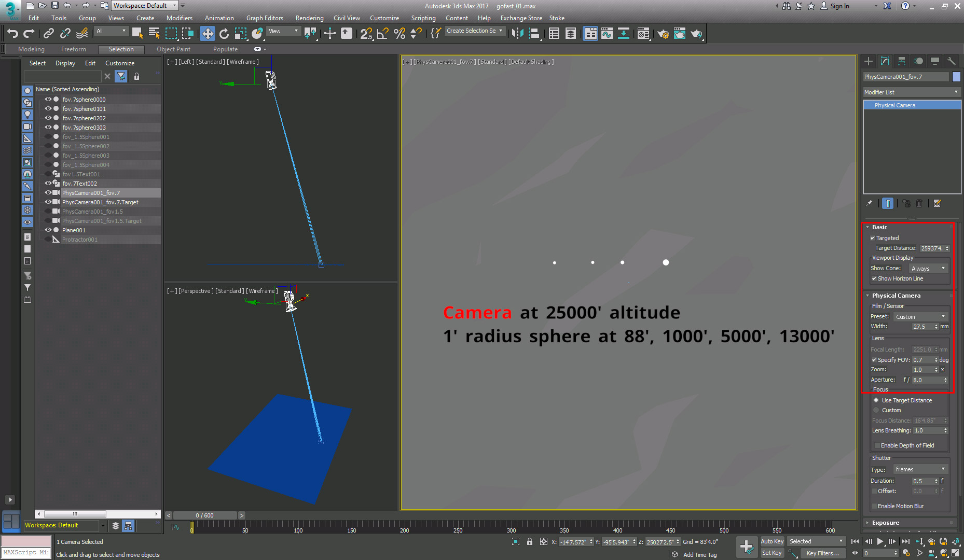The image size is (964, 560).
Task: Open the Graph Editors menu
Action: [265, 18]
